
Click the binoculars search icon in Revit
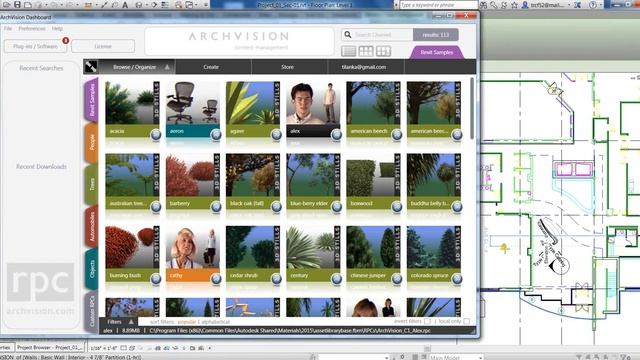coord(484,5)
